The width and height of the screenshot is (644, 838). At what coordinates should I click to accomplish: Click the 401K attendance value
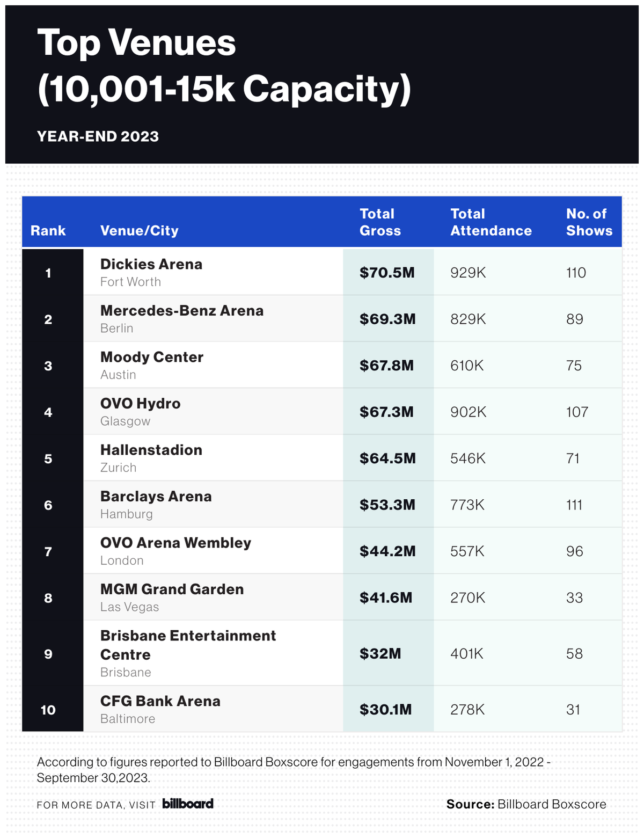click(467, 654)
